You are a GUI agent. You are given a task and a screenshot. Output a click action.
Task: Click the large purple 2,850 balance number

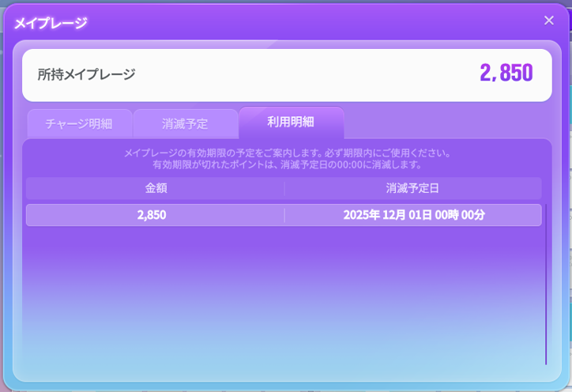[506, 73]
